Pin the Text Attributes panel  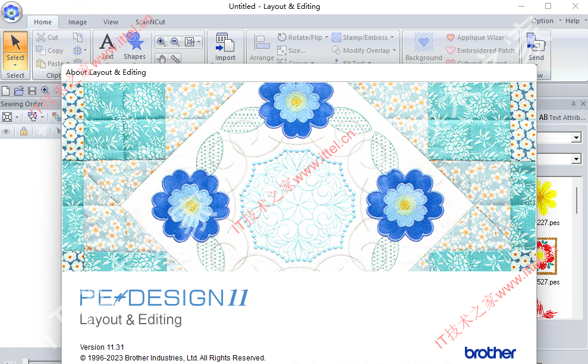573,104
